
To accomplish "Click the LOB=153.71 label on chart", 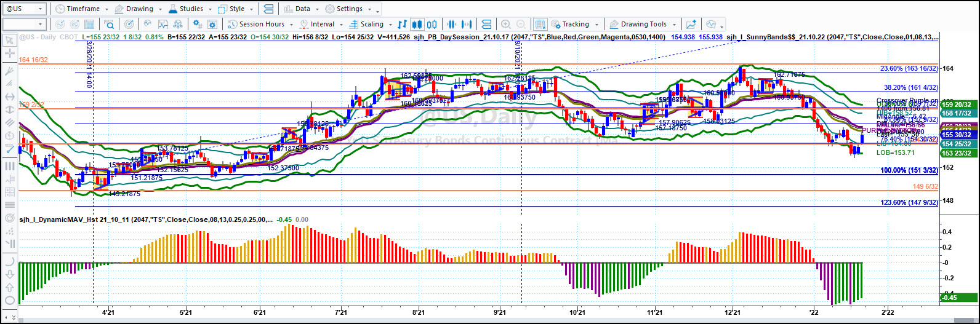I will [896, 152].
